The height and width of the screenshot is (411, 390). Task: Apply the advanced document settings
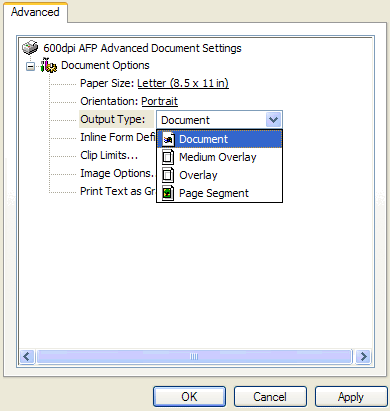(351, 397)
